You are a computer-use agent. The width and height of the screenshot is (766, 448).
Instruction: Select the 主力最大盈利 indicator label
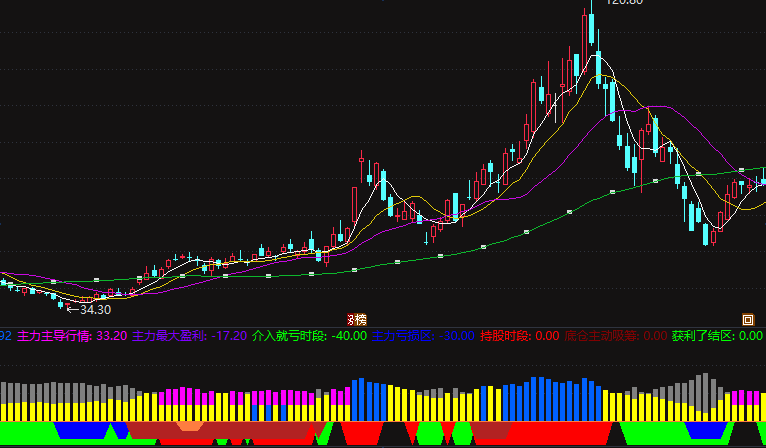170,336
